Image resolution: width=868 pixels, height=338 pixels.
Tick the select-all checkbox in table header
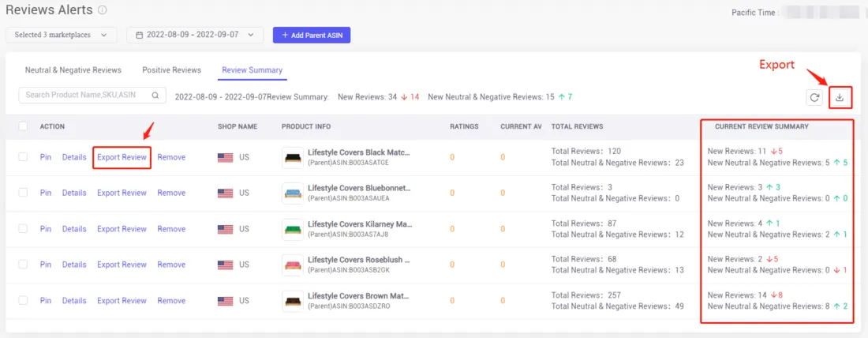click(23, 126)
